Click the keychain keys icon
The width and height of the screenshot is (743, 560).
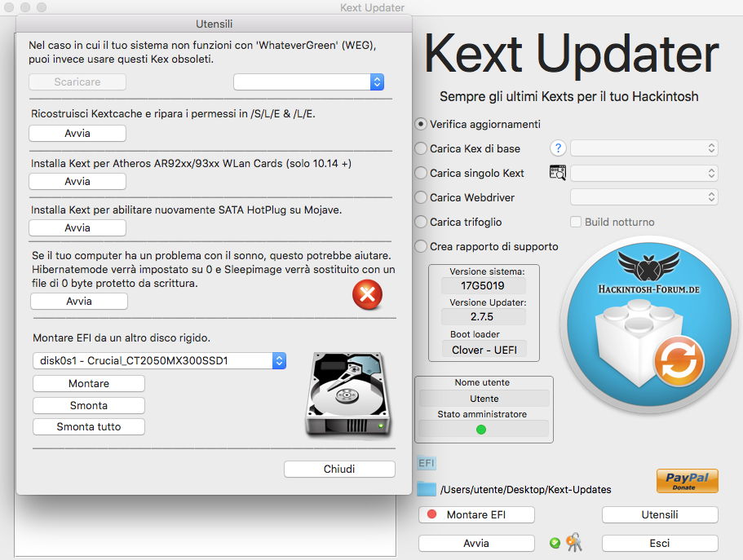[x=574, y=543]
